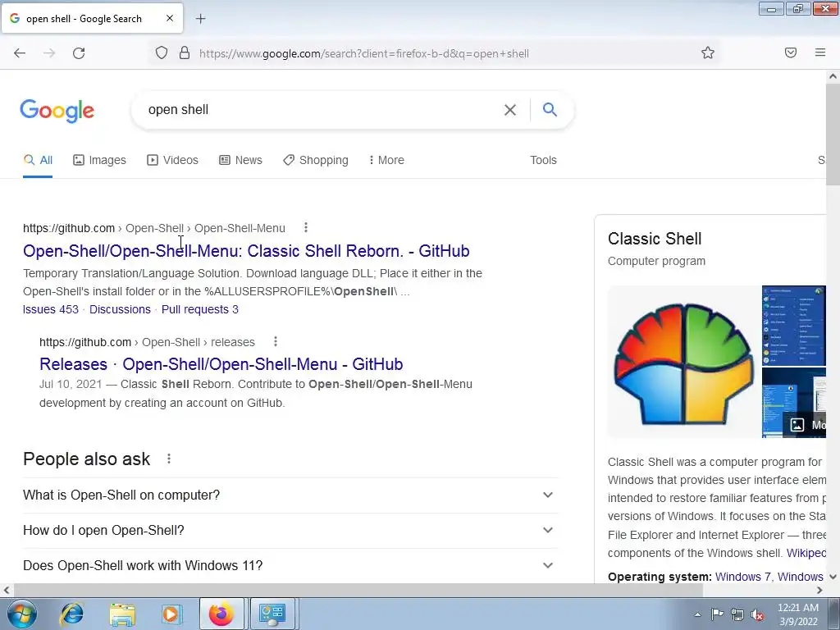The height and width of the screenshot is (630, 840).
Task: Reload the page with the refresh icon
Action: coord(79,53)
